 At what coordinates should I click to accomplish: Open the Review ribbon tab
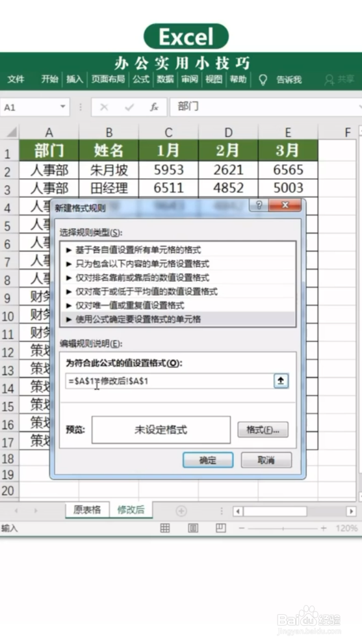[x=189, y=79]
